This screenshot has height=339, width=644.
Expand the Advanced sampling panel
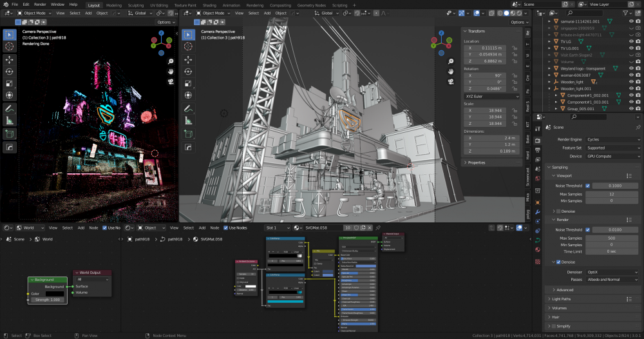point(565,289)
